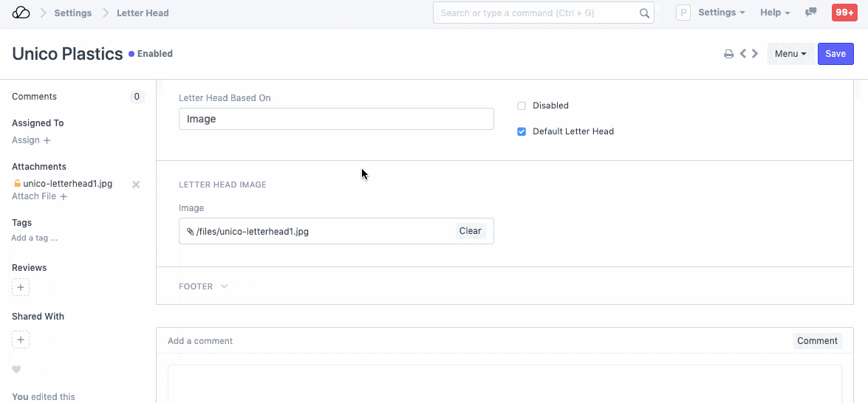This screenshot has width=868, height=403.
Task: Clear the letterhead image file
Action: [x=470, y=231]
